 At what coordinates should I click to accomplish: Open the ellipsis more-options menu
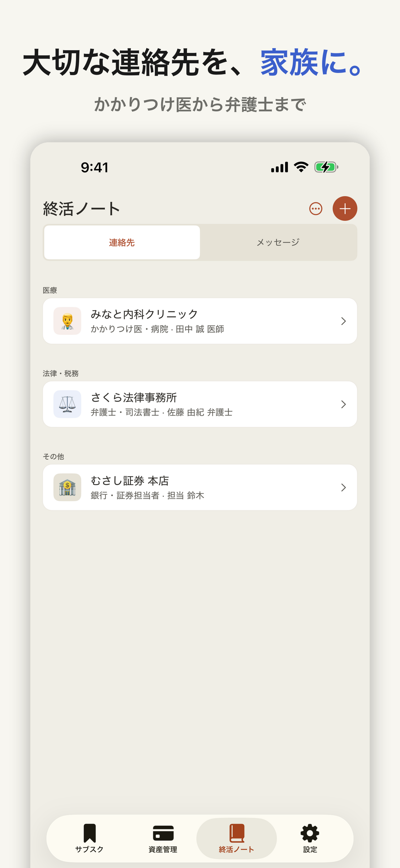(x=316, y=209)
